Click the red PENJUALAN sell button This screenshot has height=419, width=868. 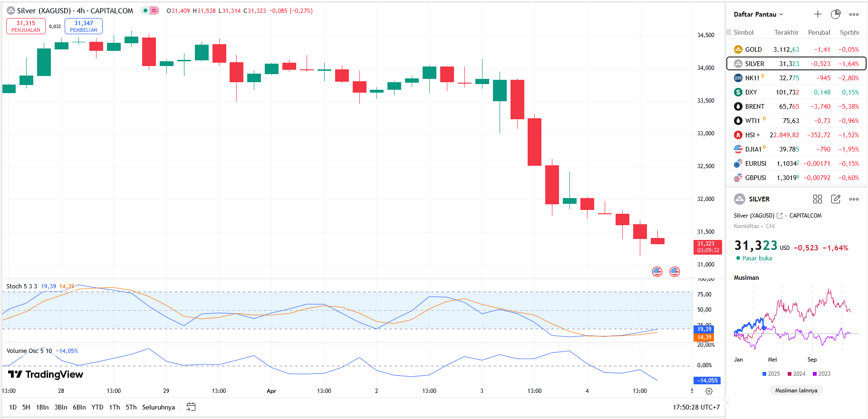click(26, 26)
